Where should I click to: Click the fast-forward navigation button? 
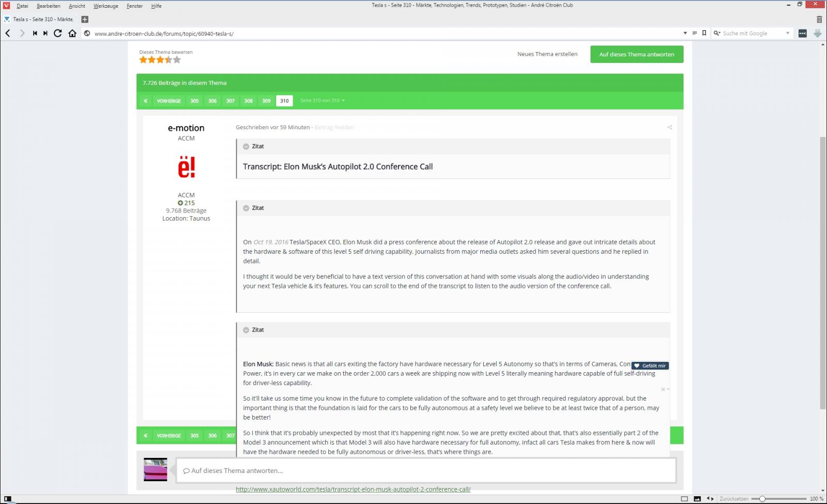[x=45, y=33]
